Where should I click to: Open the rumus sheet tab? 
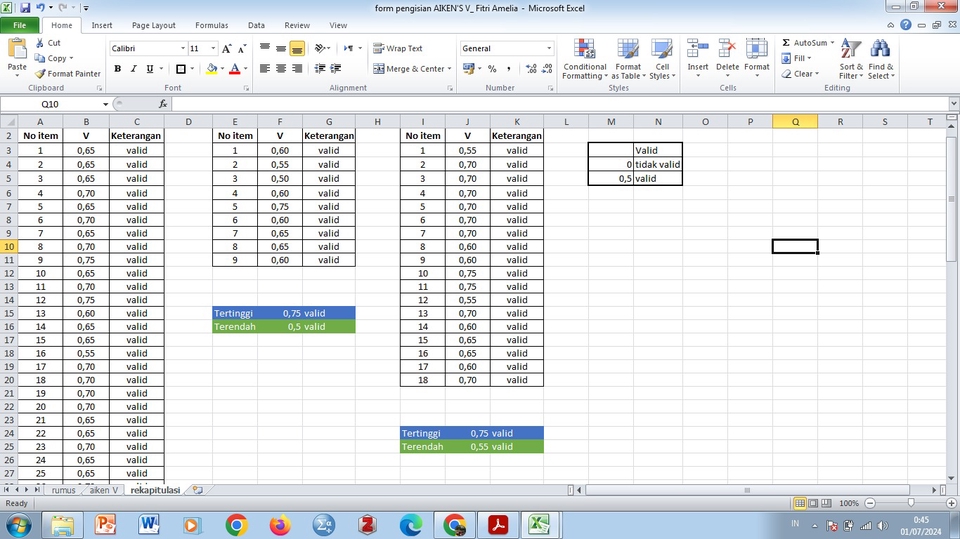(64, 490)
